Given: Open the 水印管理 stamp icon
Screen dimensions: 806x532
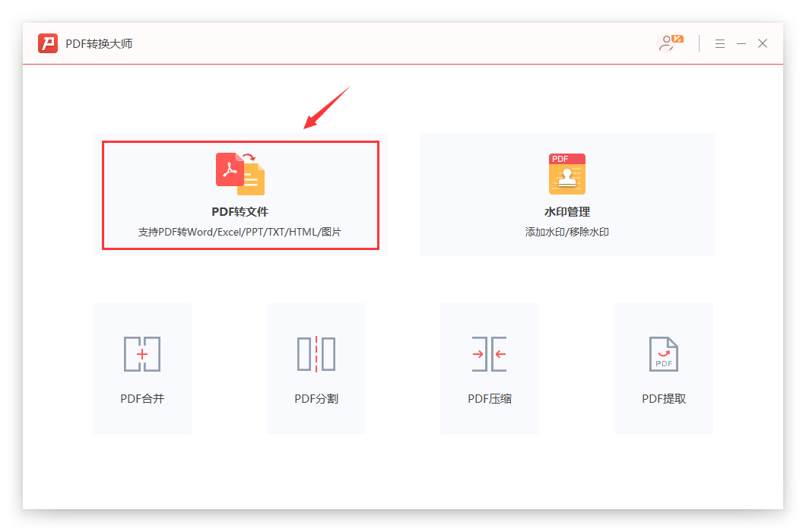Looking at the screenshot, I should click(566, 173).
